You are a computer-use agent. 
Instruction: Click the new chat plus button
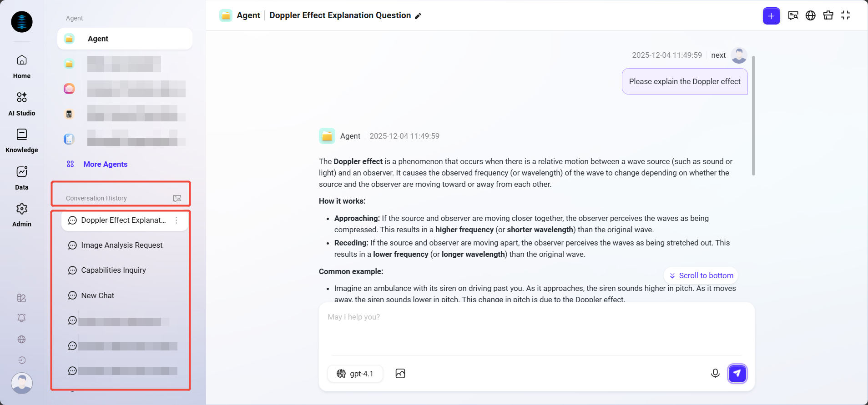(771, 16)
